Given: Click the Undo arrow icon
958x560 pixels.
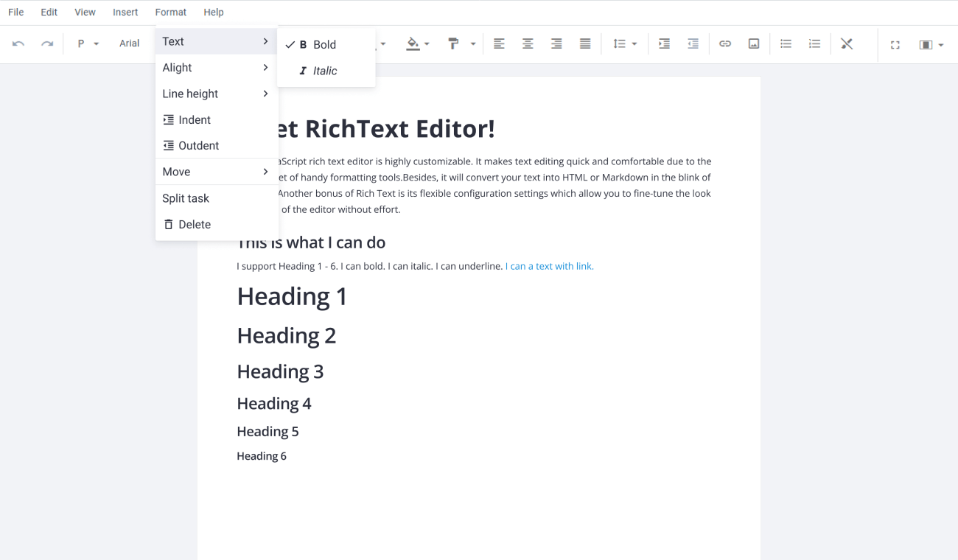Looking at the screenshot, I should [18, 44].
